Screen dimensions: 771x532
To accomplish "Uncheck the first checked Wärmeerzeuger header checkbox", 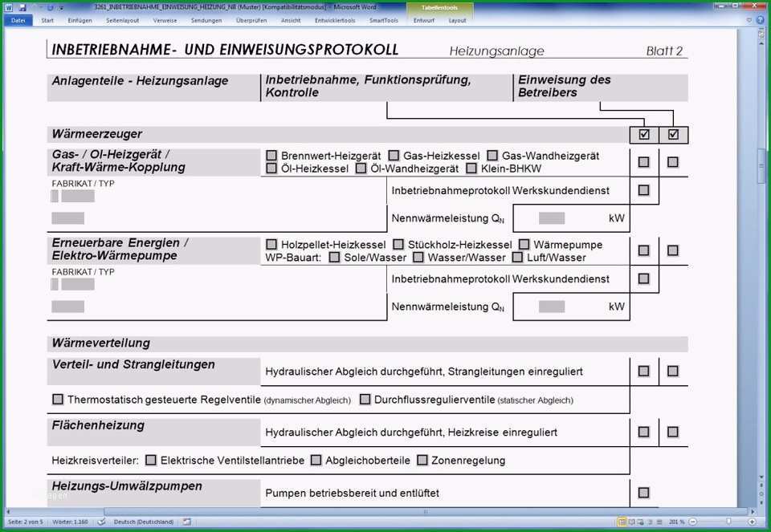I will pos(644,134).
